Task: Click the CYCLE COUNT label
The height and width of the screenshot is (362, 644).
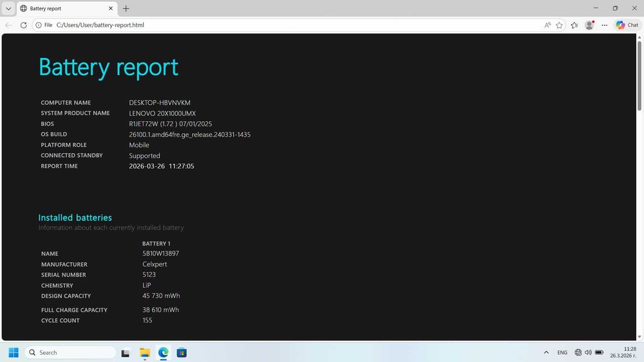Action: pyautogui.click(x=61, y=321)
